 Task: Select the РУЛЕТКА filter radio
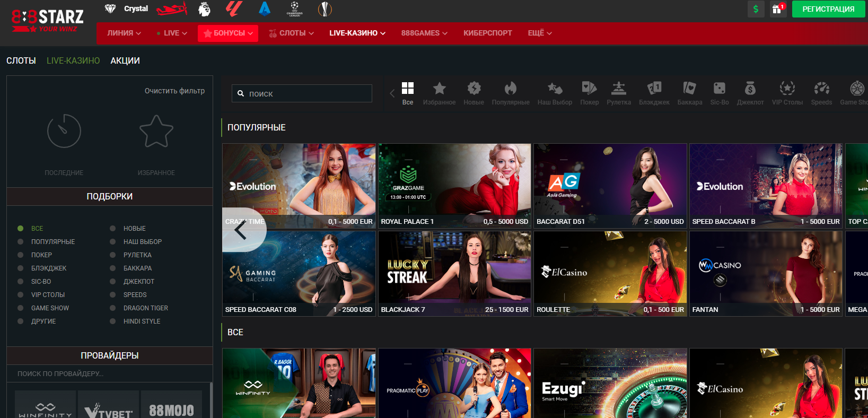(x=113, y=255)
